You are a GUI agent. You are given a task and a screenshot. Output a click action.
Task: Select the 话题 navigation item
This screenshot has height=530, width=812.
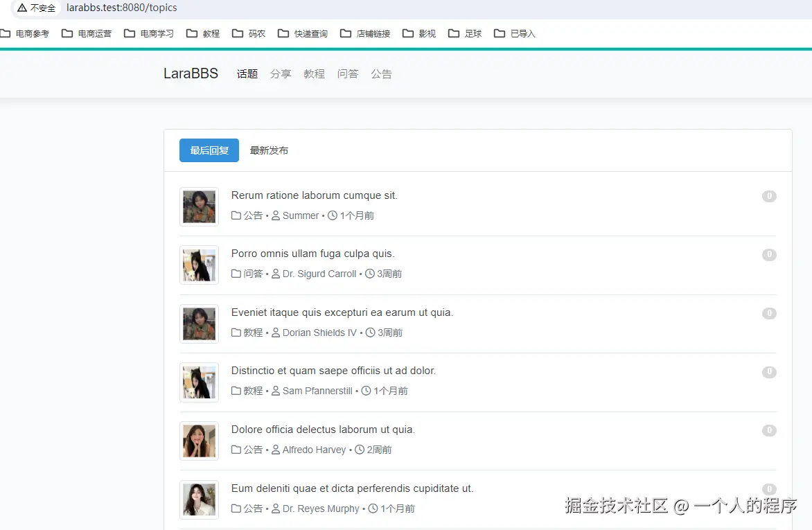click(x=247, y=74)
